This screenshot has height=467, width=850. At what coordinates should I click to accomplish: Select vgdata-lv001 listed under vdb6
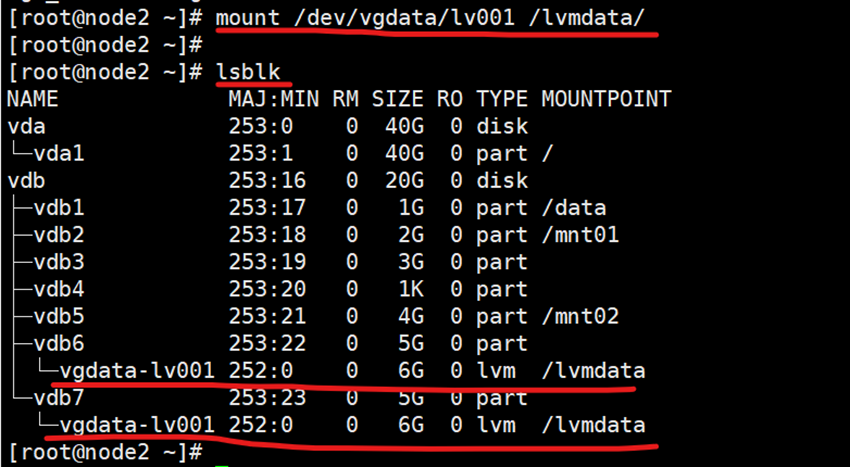136,371
